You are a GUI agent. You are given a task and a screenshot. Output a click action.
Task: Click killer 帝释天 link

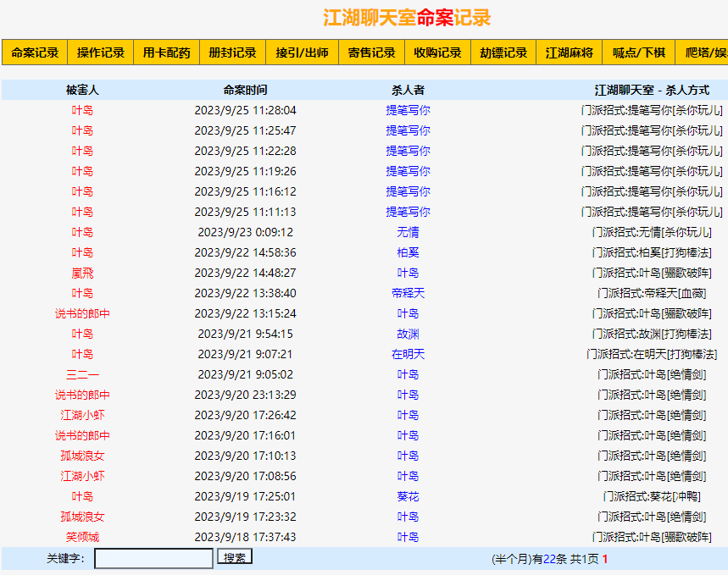[x=408, y=293]
